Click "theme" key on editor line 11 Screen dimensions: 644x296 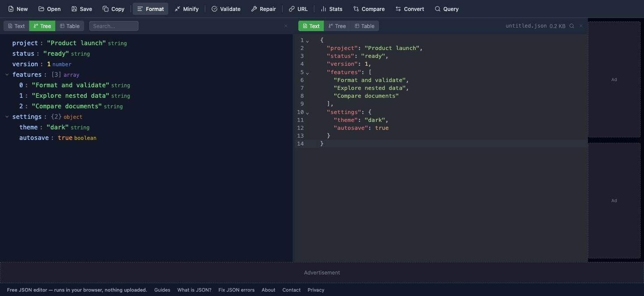click(346, 120)
